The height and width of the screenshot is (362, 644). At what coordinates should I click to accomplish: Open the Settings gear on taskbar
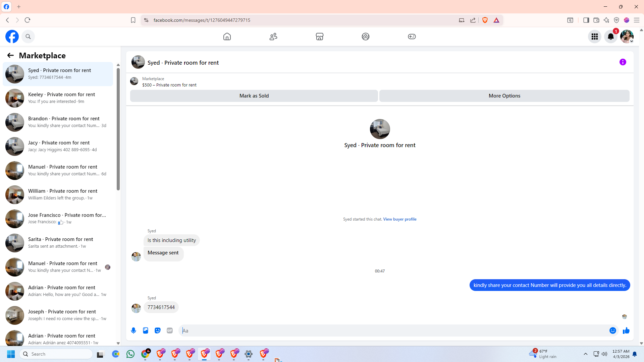(x=249, y=354)
